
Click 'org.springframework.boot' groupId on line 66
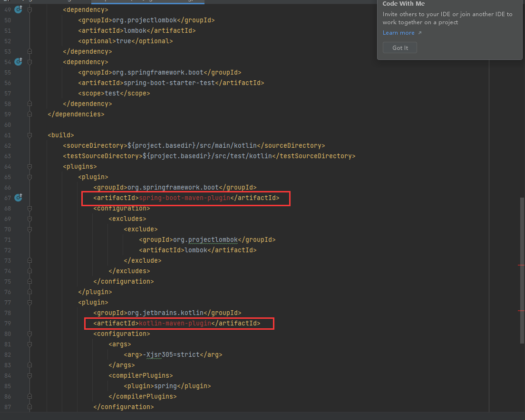coord(173,188)
